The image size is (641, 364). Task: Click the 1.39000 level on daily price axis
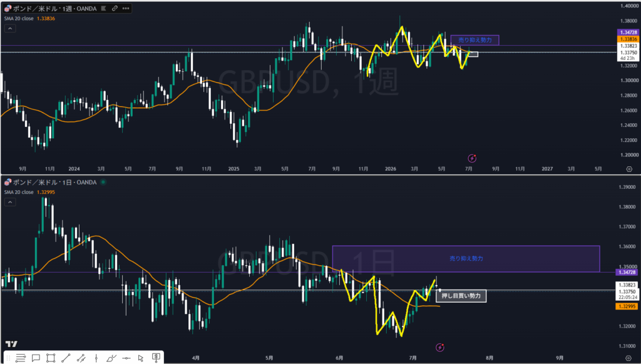[627, 187]
